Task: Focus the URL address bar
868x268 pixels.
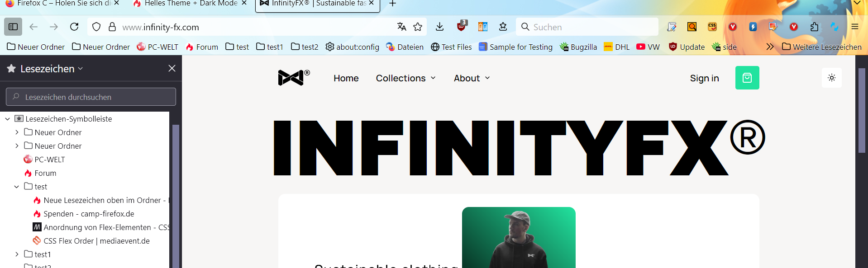Action: point(256,27)
